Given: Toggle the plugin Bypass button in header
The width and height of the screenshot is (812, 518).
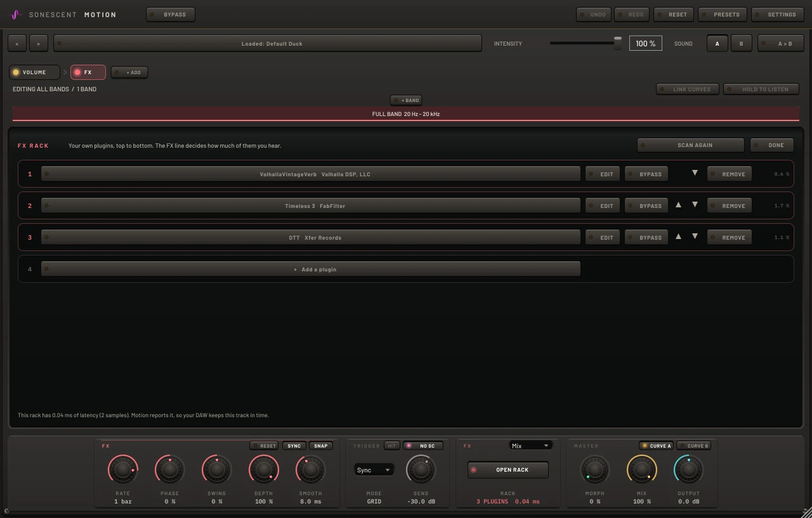Looking at the screenshot, I should point(171,15).
